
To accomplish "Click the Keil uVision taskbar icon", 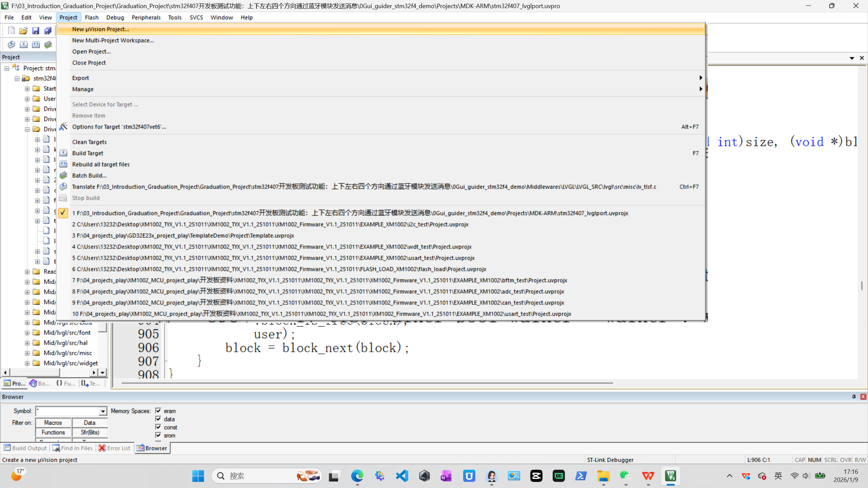I will (670, 476).
